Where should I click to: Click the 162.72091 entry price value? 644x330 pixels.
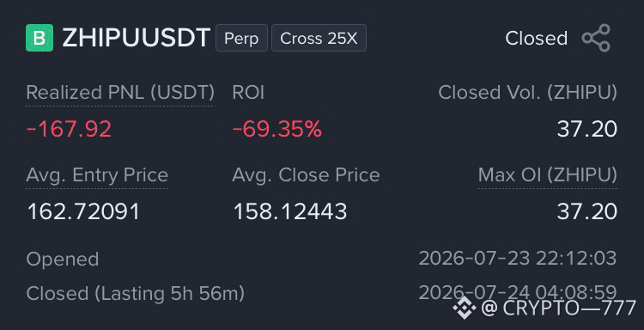tap(83, 212)
